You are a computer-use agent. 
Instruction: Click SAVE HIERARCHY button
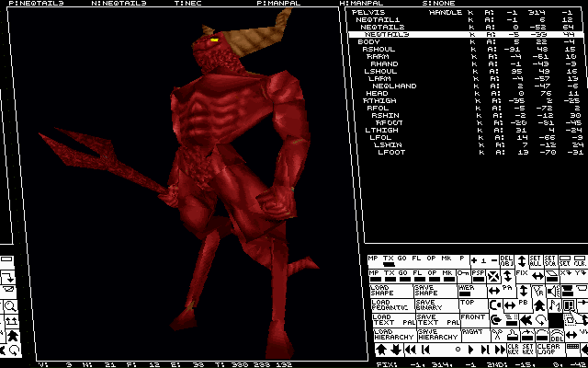[x=435, y=334]
